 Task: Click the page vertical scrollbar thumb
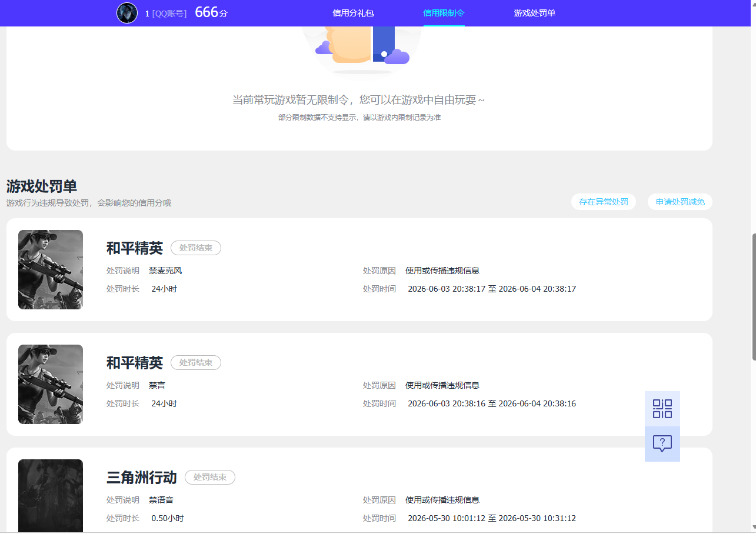click(x=754, y=297)
